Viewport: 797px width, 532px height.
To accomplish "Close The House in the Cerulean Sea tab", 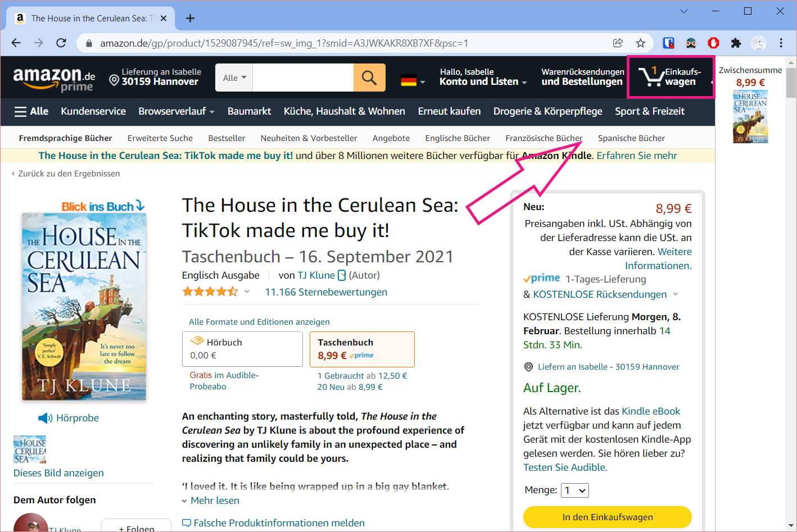I will [x=164, y=18].
